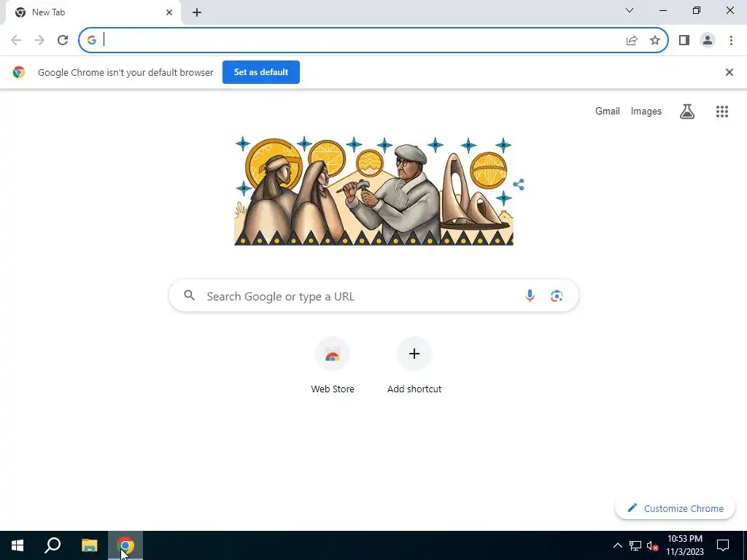
Task: Reload the current page
Action: (x=63, y=40)
